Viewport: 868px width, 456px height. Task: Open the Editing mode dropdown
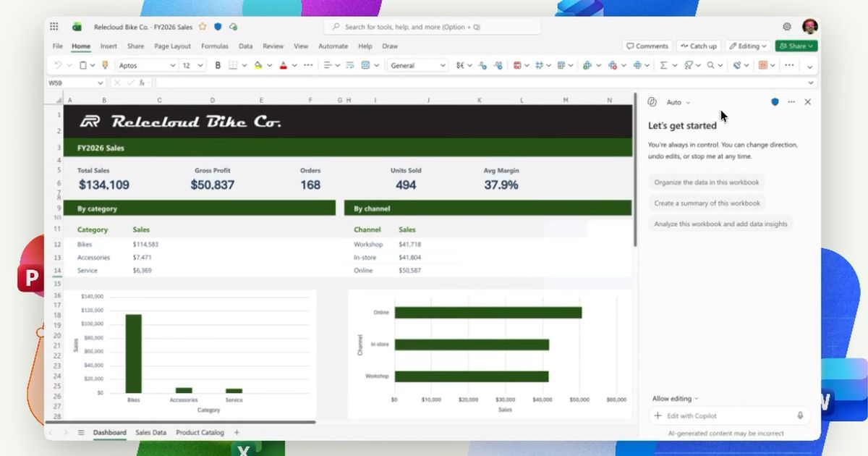(748, 46)
